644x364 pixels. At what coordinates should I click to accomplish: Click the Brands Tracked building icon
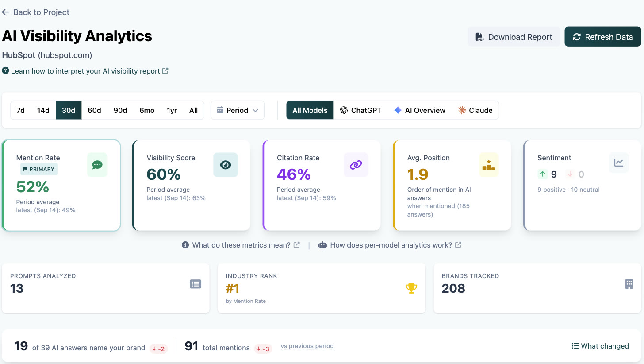click(x=629, y=284)
